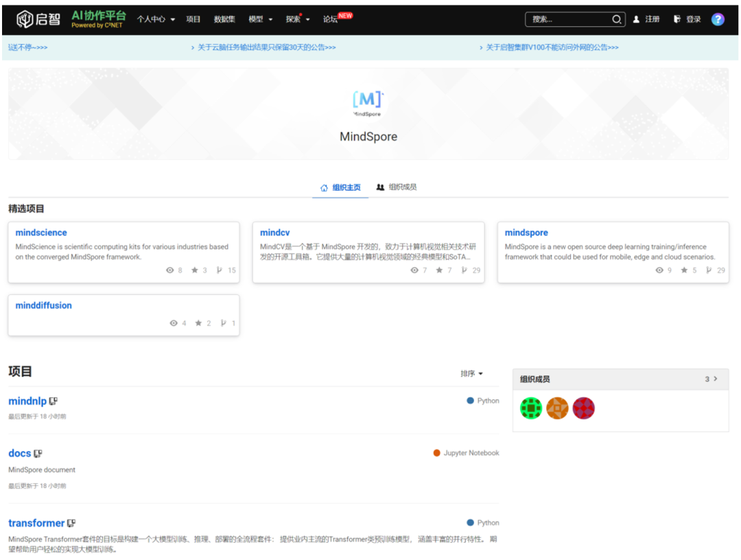Switch to the 组织成员 tab
This screenshot has height=560, width=741.
tap(397, 187)
